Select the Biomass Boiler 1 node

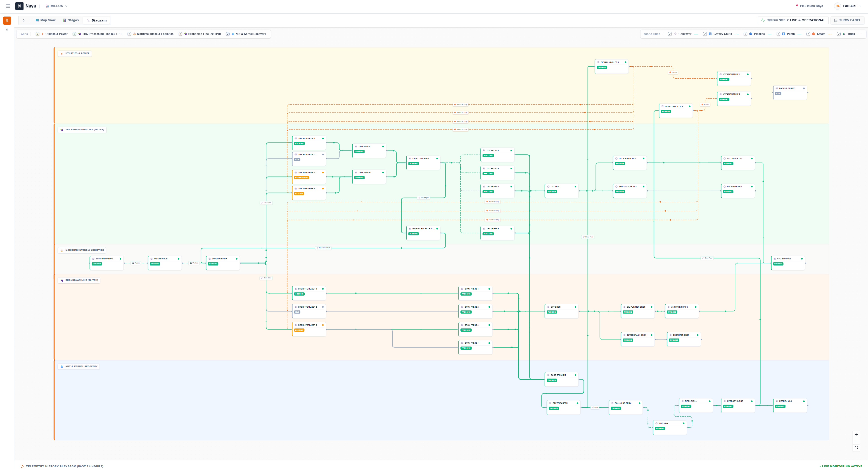tap(612, 66)
